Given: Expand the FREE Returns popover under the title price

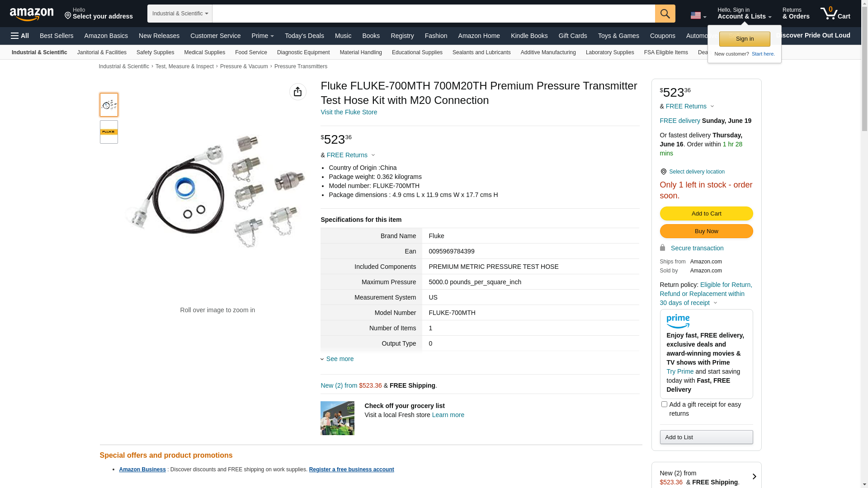Looking at the screenshot, I should point(351,155).
